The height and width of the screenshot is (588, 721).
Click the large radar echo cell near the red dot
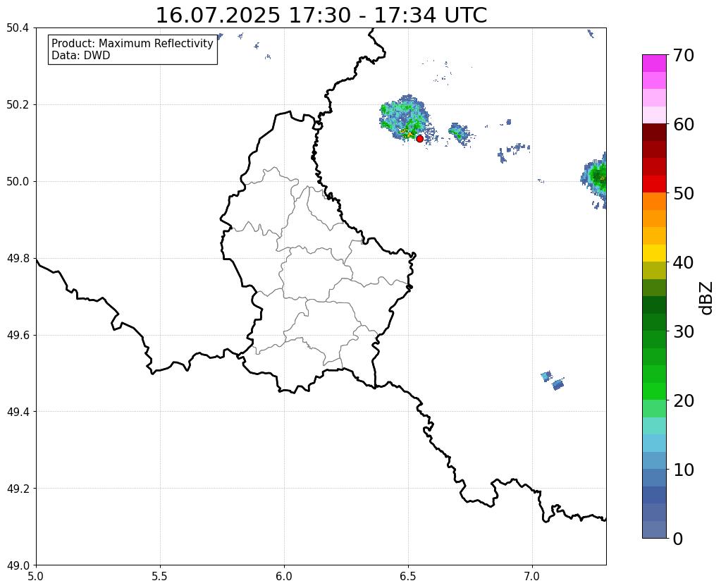tap(405, 117)
